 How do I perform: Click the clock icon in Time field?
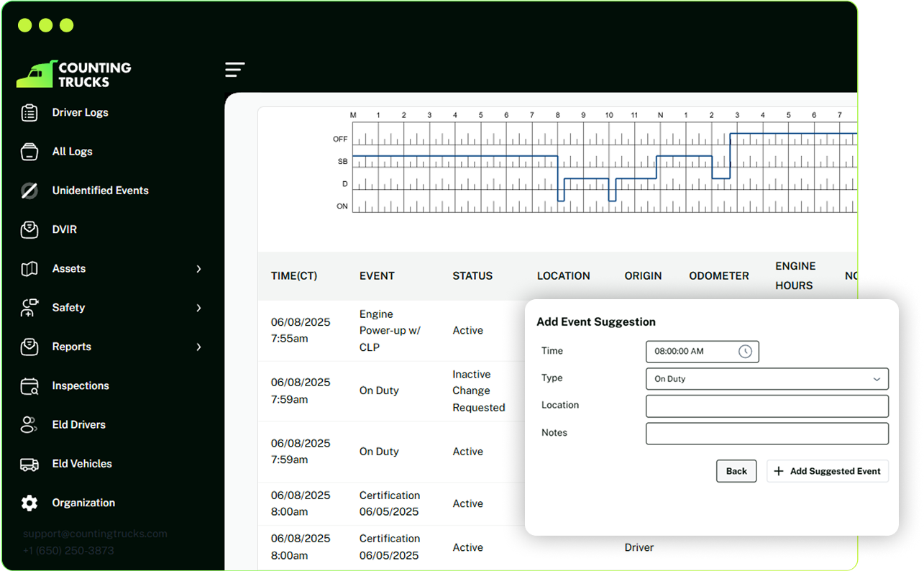745,352
